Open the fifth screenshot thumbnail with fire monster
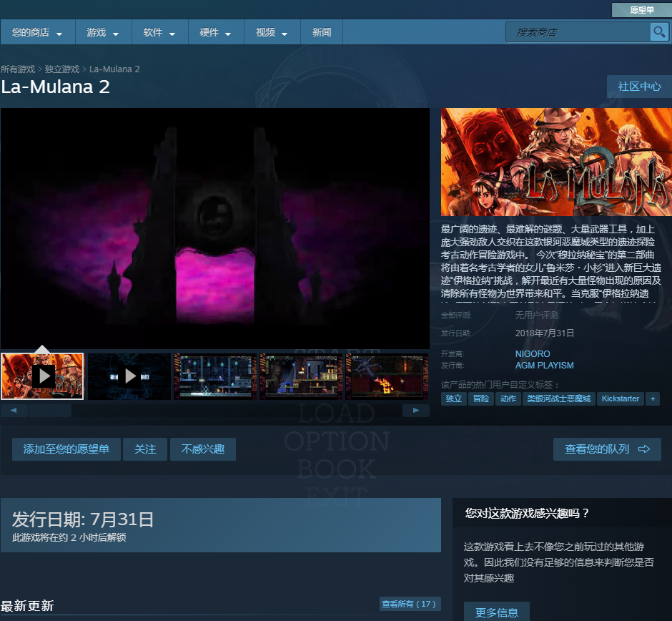The height and width of the screenshot is (621, 672). (387, 376)
